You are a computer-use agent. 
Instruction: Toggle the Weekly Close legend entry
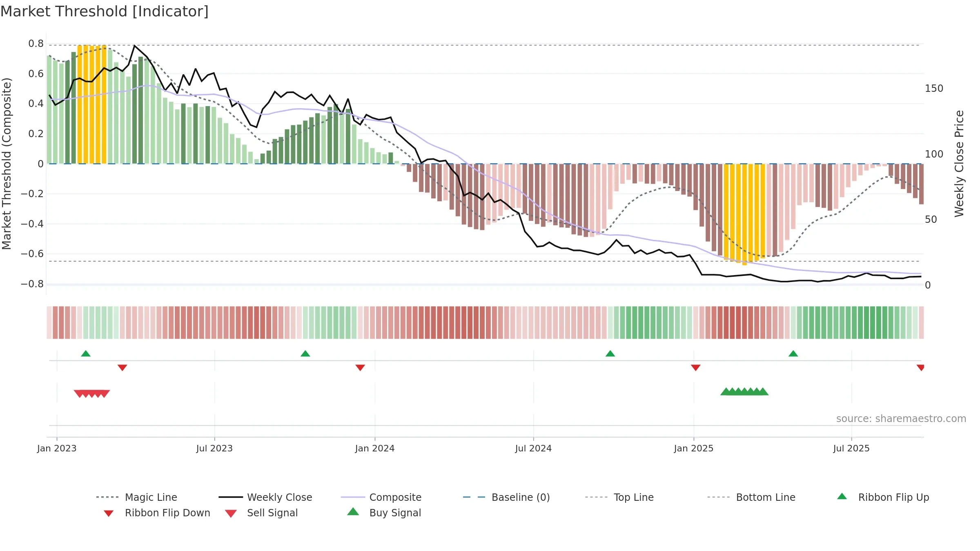[x=265, y=497]
